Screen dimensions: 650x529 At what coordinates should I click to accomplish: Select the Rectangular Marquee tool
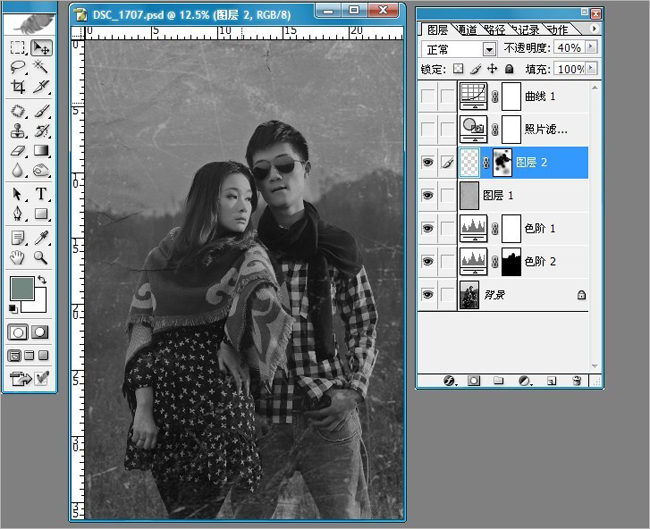[x=17, y=48]
